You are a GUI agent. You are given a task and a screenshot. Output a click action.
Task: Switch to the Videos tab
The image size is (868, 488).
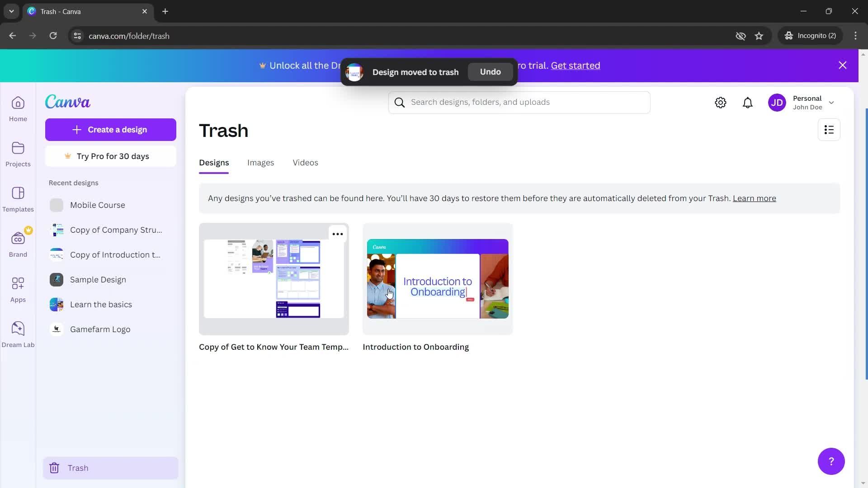306,162
